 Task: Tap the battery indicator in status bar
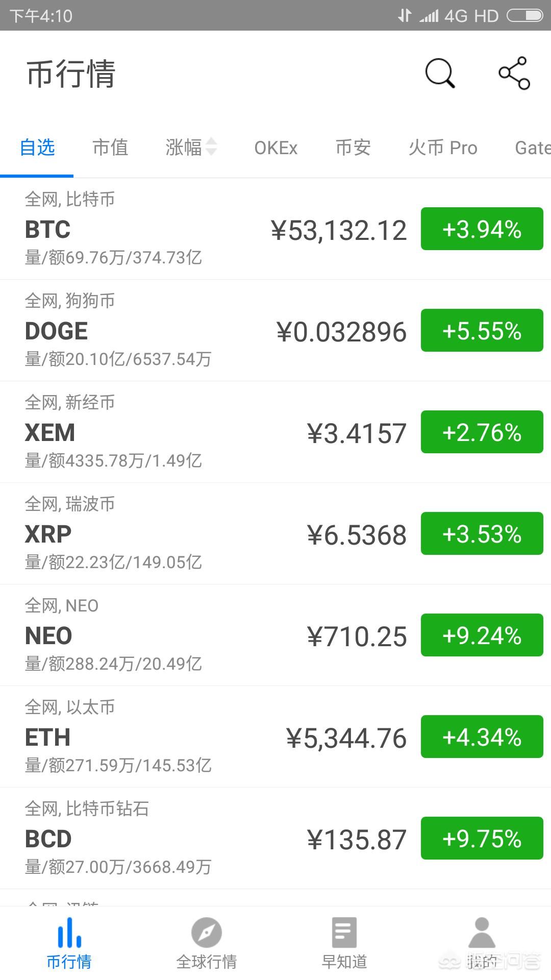pos(525,16)
